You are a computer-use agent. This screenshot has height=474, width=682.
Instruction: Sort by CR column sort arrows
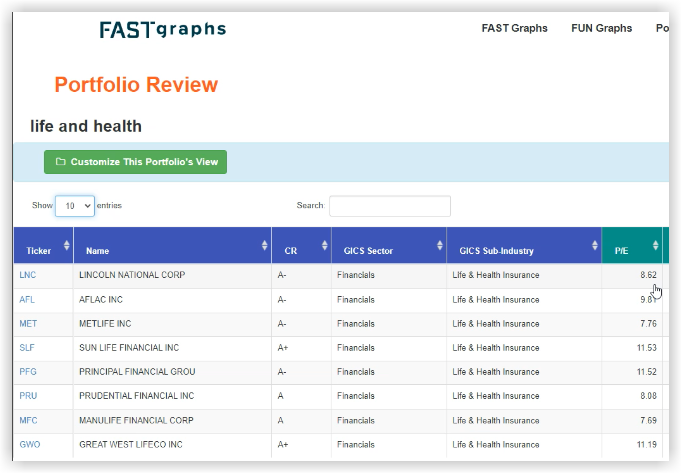point(324,245)
